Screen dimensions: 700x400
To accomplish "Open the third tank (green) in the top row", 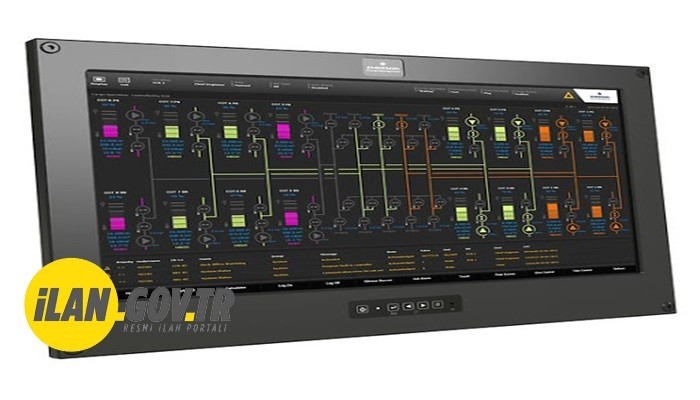I will pos(230,132).
